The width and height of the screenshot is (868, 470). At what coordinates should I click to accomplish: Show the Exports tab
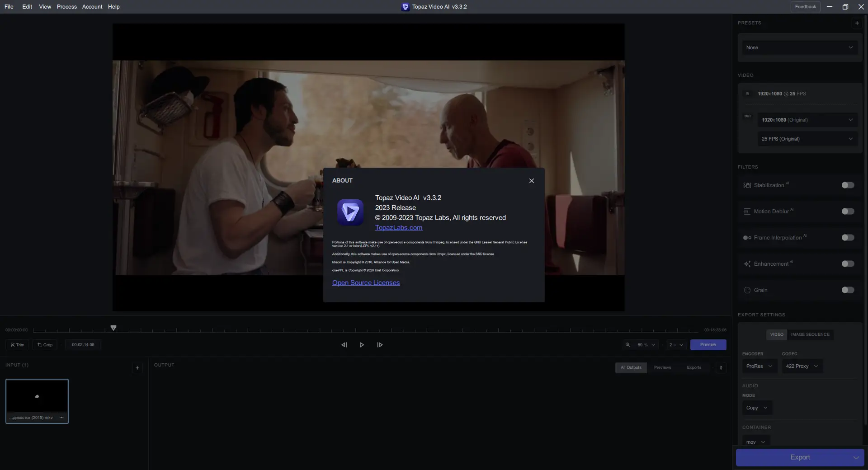point(694,367)
